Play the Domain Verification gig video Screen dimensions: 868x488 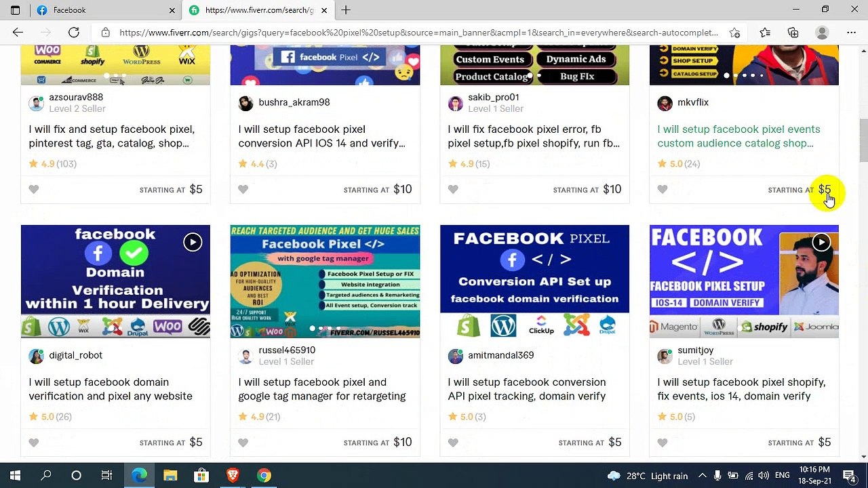[193, 242]
